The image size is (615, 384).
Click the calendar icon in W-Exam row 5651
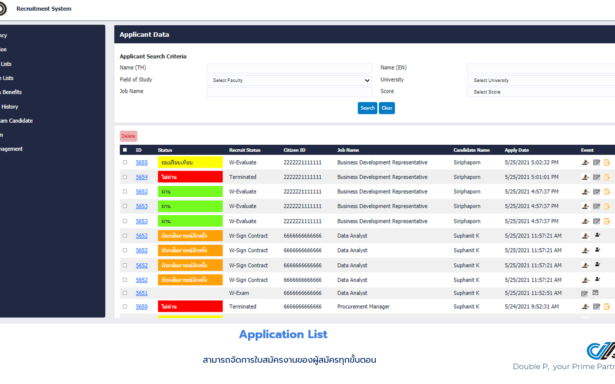pyautogui.click(x=595, y=293)
